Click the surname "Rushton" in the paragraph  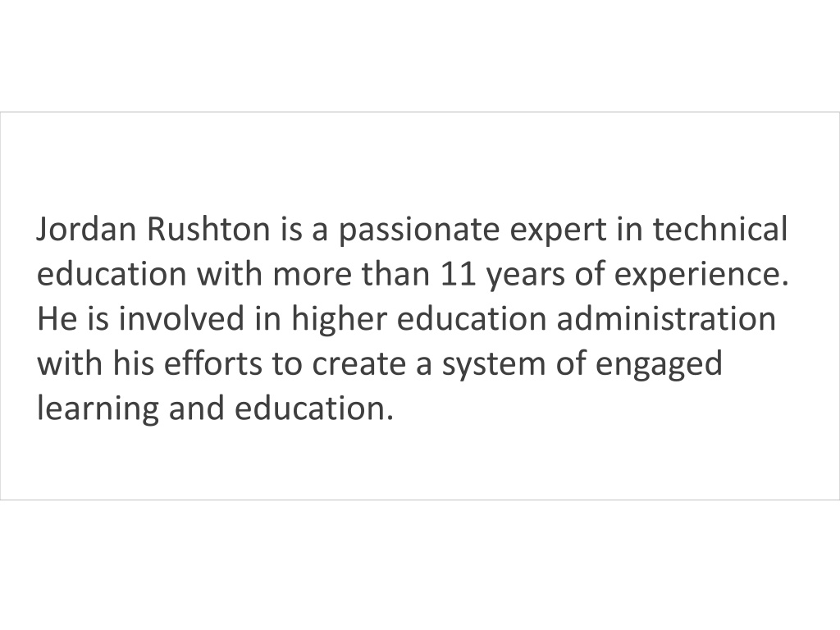[208, 229]
